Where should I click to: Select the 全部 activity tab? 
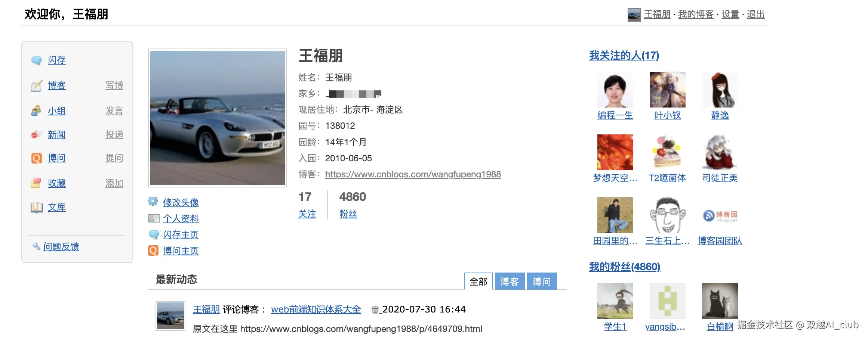pyautogui.click(x=478, y=281)
